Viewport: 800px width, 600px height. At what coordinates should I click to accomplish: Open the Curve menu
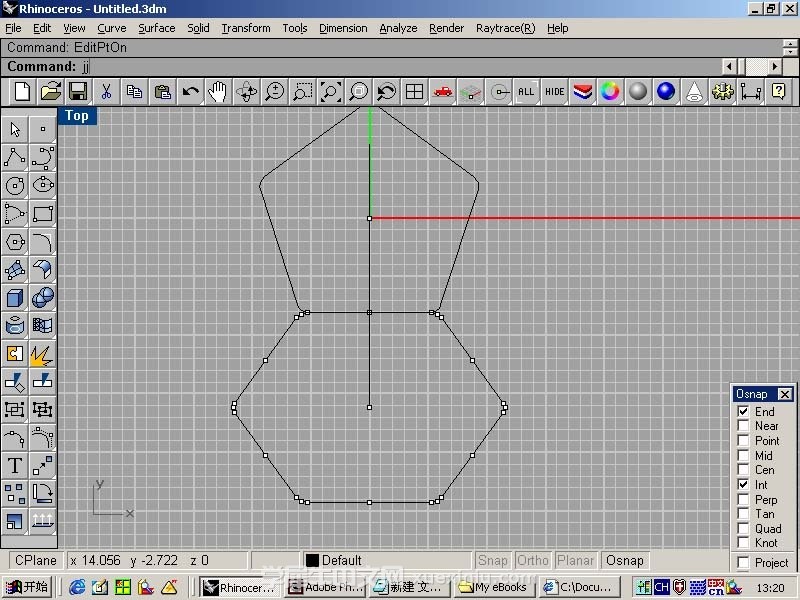point(112,28)
